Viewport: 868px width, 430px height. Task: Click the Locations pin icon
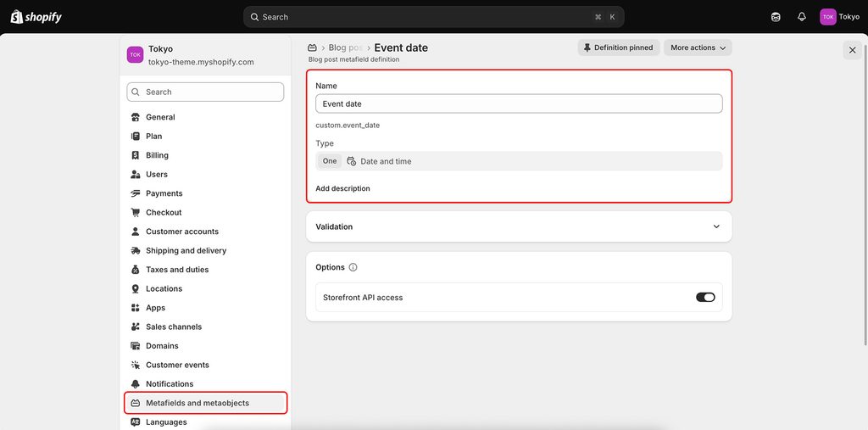[x=135, y=288]
